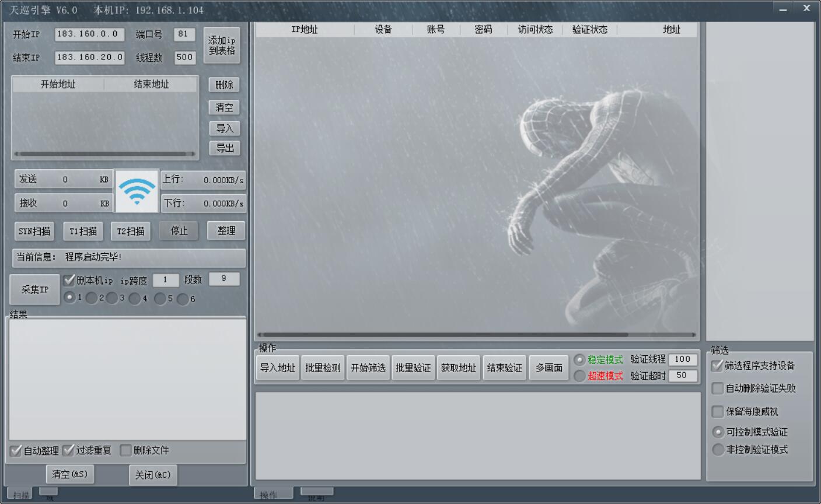This screenshot has width=821, height=504.
Task: Click the 清空 button beside the address table
Action: point(224,107)
